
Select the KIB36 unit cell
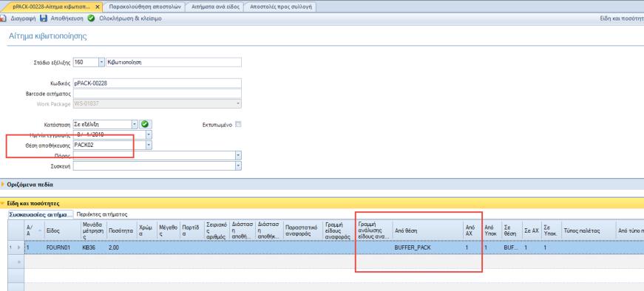click(94, 248)
